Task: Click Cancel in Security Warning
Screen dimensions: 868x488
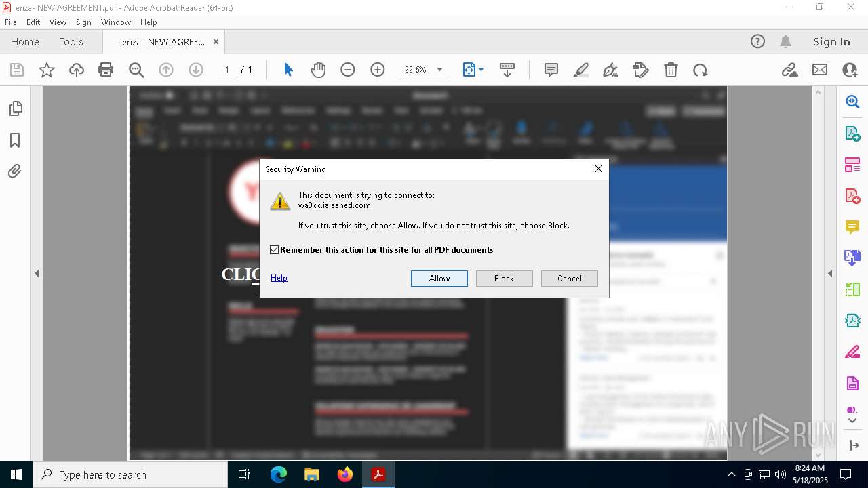Action: [x=570, y=279]
